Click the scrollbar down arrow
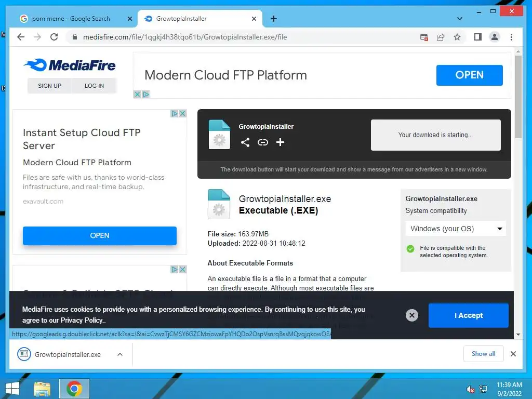Screen dimensions: 532x399 [x=518, y=335]
